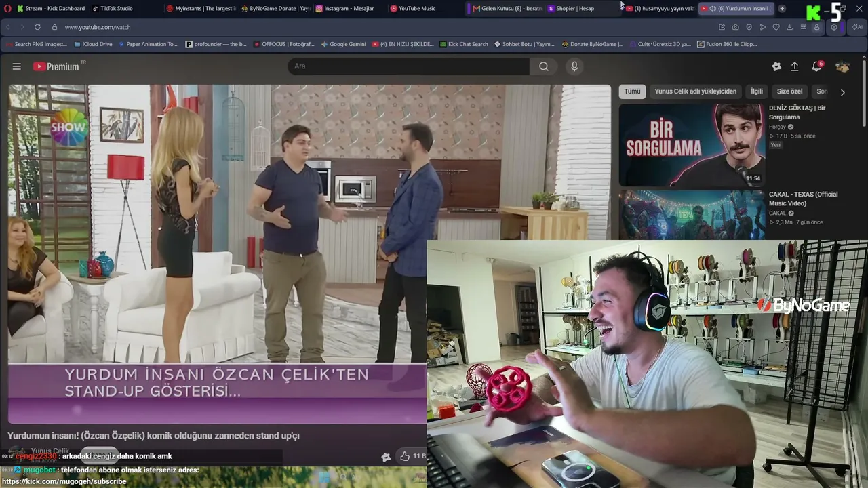Open the shield privacy protection icon
Image resolution: width=868 pixels, height=488 pixels.
(749, 27)
